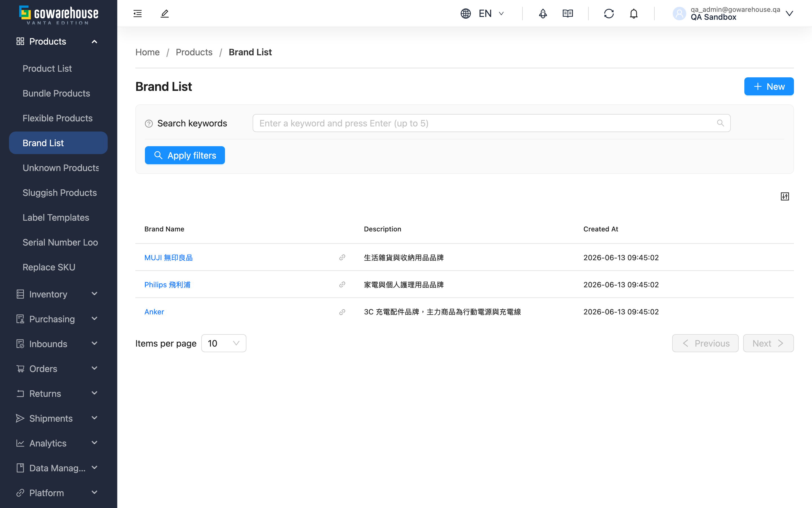Collapse the sidebar menu toggle icon
This screenshot has width=812, height=508.
(138, 14)
